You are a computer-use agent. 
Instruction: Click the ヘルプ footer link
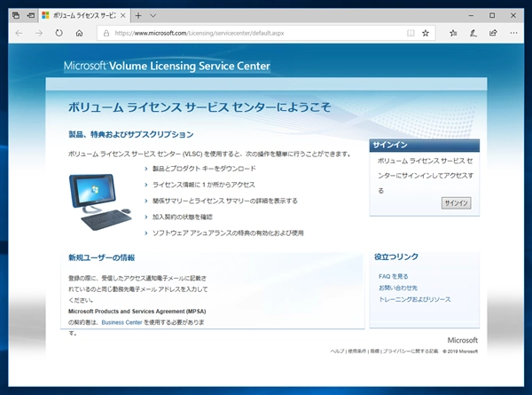(337, 352)
